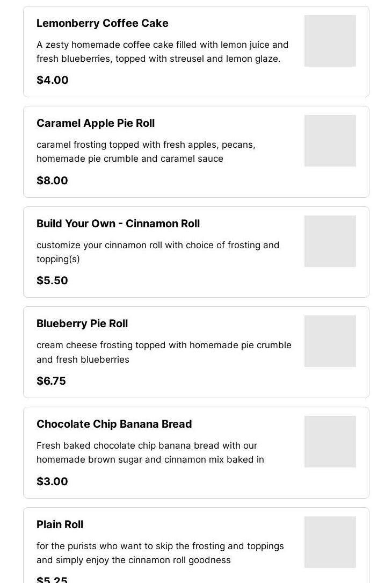
Task: Click the $4.00 price of Lemonberry Coffee Cake
Action: (53, 80)
